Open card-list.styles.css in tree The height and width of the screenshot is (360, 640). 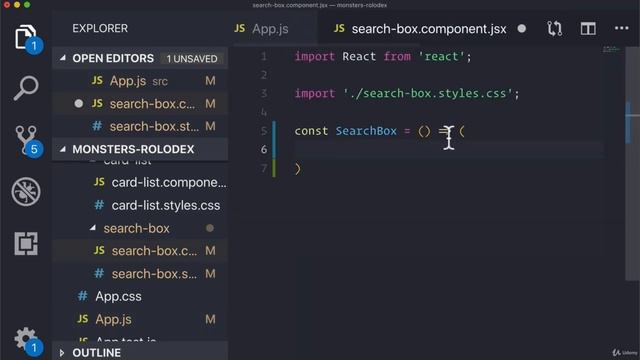point(140,205)
